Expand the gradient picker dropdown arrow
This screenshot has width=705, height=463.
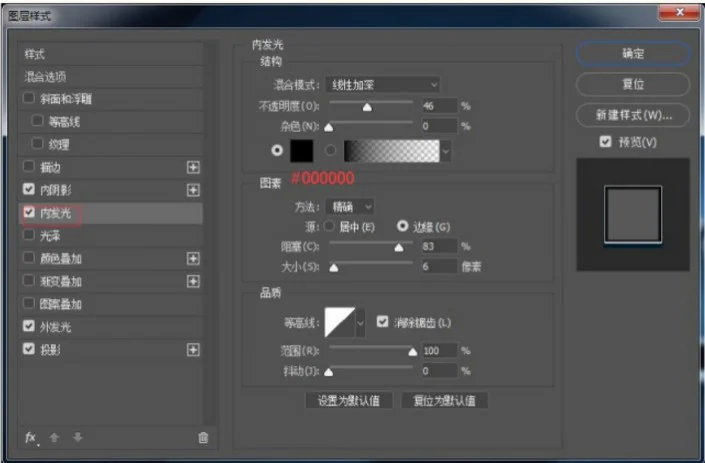446,151
